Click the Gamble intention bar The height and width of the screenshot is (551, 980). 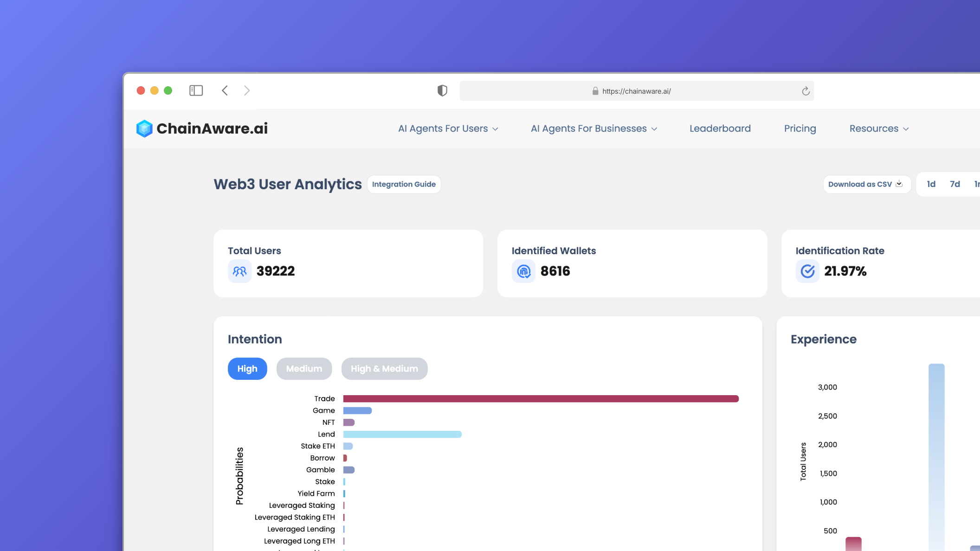click(349, 470)
